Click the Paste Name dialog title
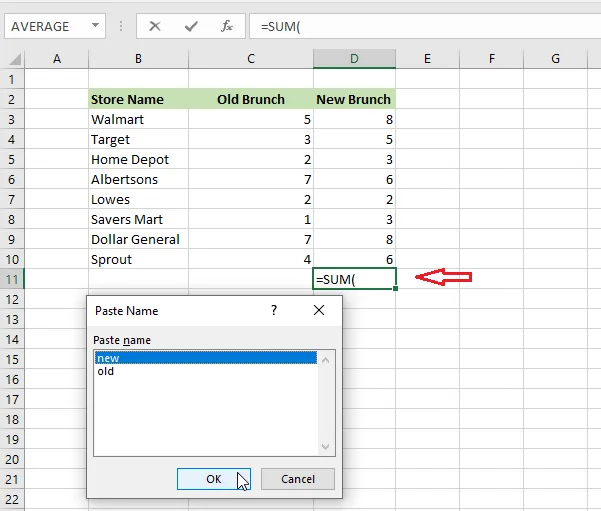Screen dimensions: 601x511 pos(126,311)
